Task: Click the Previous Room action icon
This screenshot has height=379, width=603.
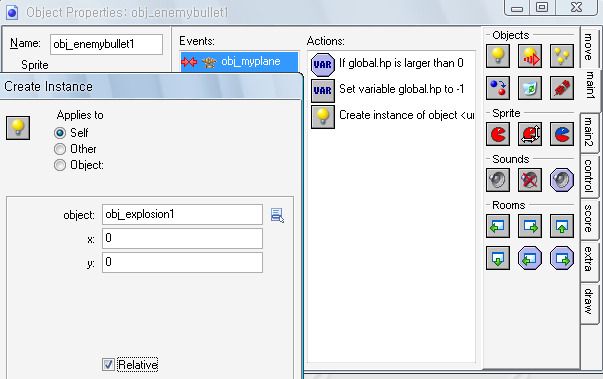Action: click(498, 226)
